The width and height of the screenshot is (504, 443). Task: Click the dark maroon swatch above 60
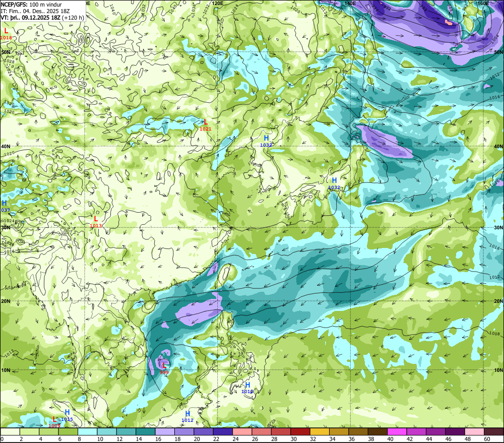494,431
